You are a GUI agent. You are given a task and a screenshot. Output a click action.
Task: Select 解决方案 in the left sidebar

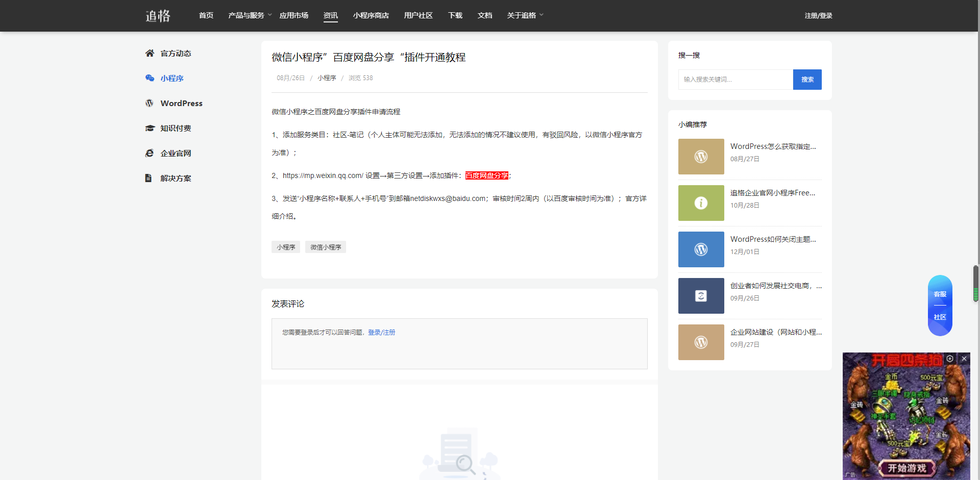click(176, 179)
